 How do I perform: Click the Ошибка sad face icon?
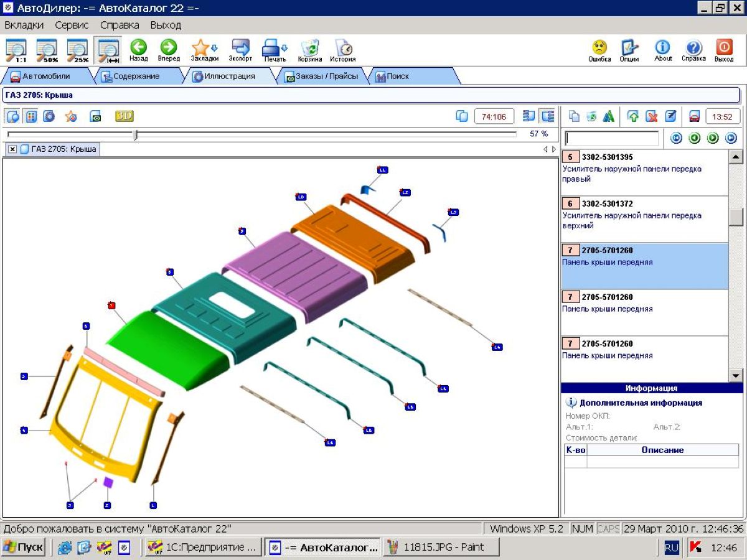tap(599, 50)
